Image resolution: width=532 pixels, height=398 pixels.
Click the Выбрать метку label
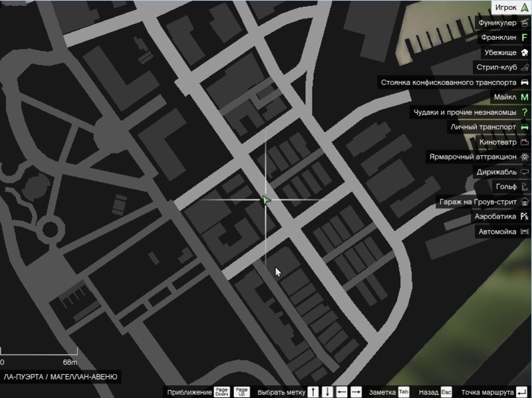click(x=281, y=392)
